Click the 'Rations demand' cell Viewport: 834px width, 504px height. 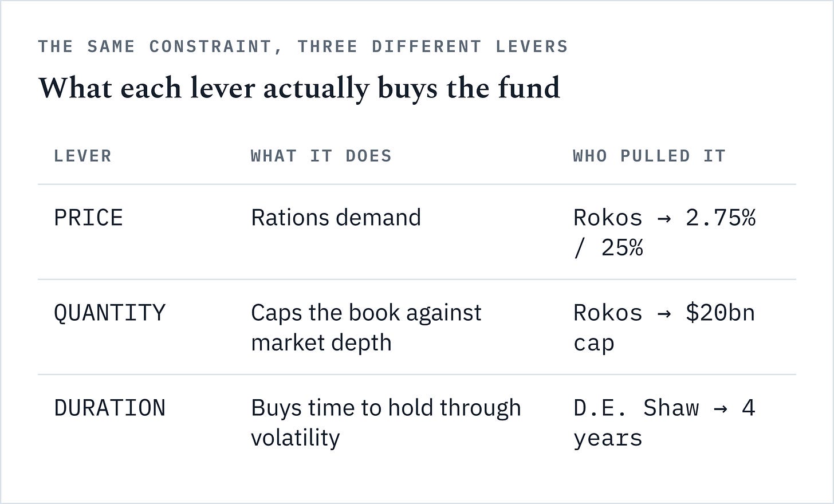(x=336, y=218)
